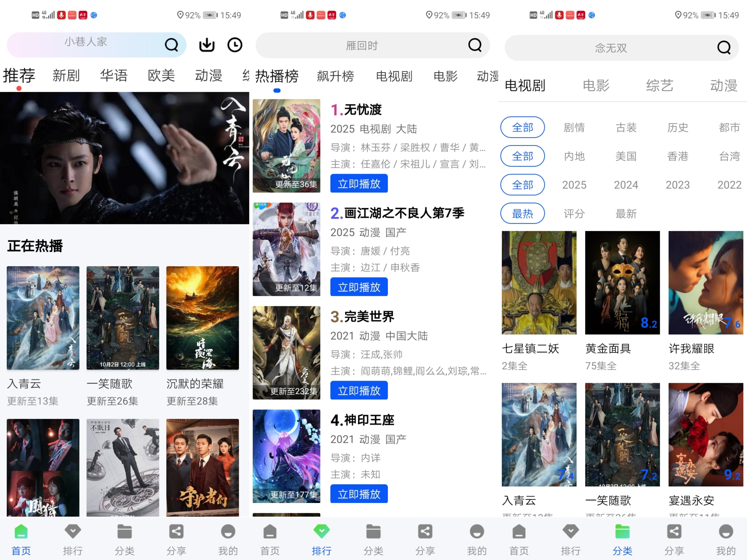Click the 小巷人家 search field
The image size is (747, 560).
point(86,42)
